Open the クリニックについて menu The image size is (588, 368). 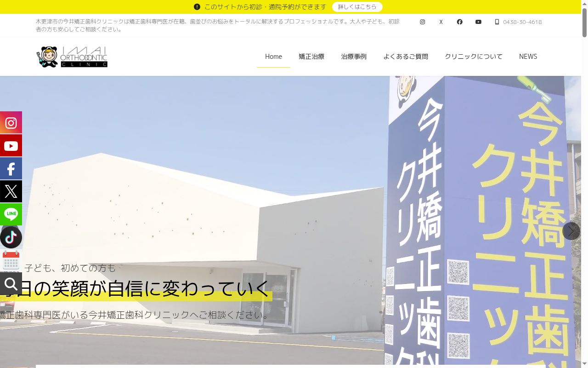[474, 57]
